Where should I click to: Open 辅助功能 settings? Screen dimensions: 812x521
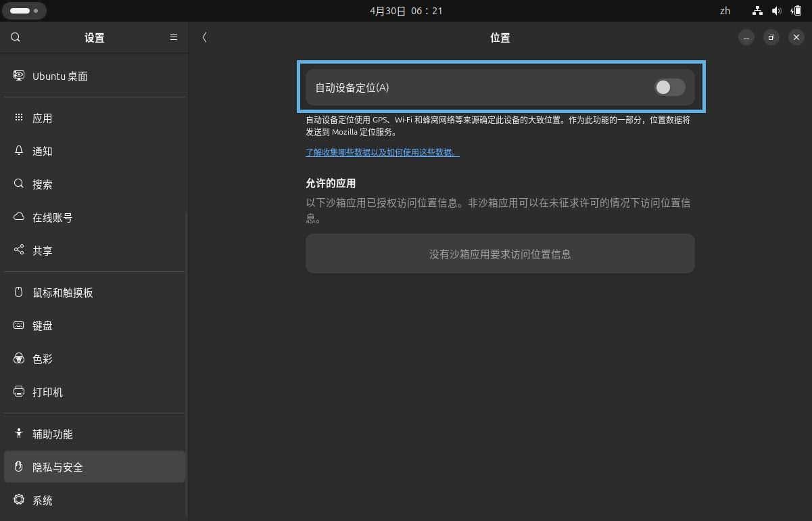(x=53, y=434)
